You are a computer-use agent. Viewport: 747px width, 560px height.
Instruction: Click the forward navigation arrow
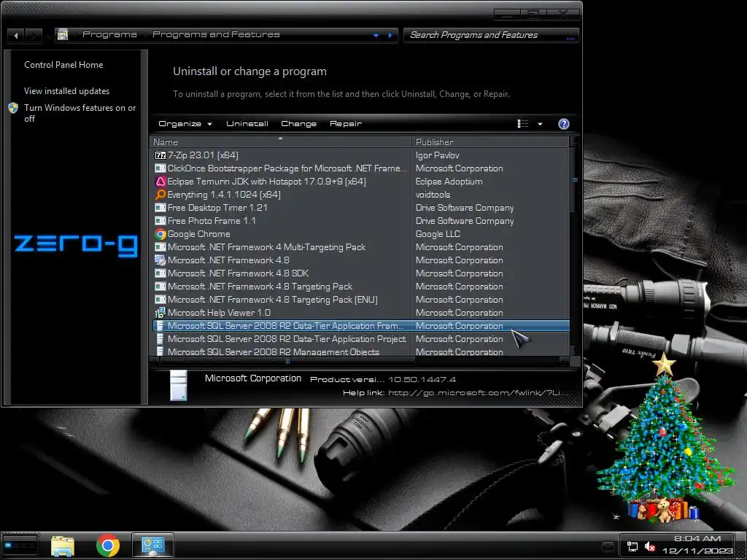click(x=34, y=35)
